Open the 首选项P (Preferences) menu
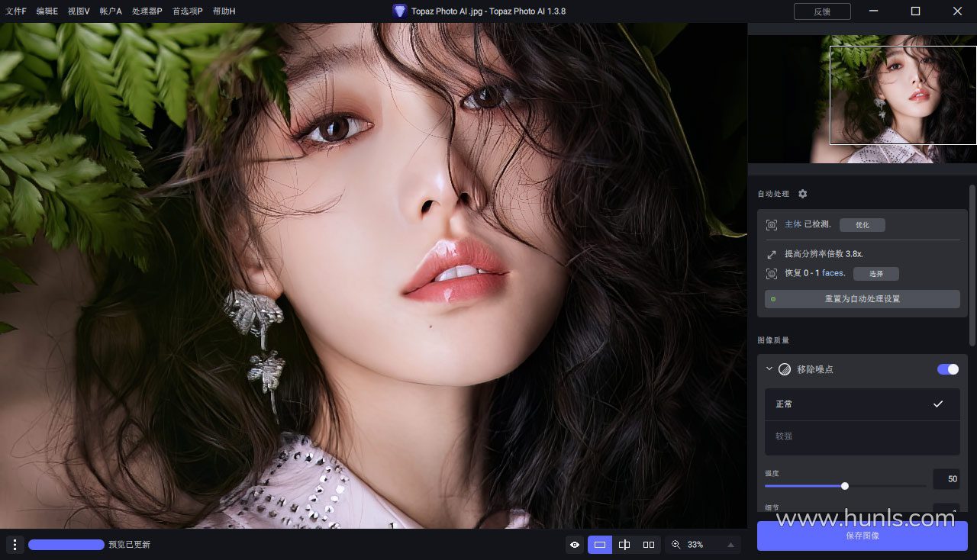The height and width of the screenshot is (560, 977). click(187, 11)
